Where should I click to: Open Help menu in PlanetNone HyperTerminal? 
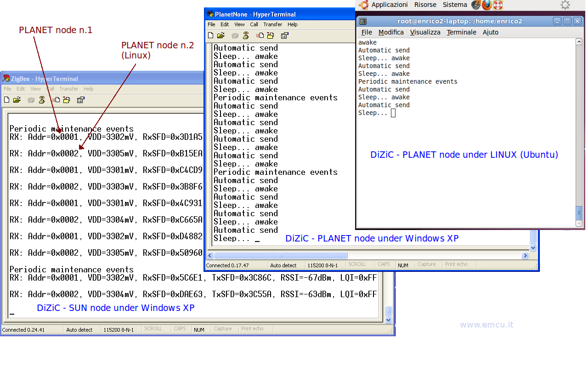coord(293,24)
